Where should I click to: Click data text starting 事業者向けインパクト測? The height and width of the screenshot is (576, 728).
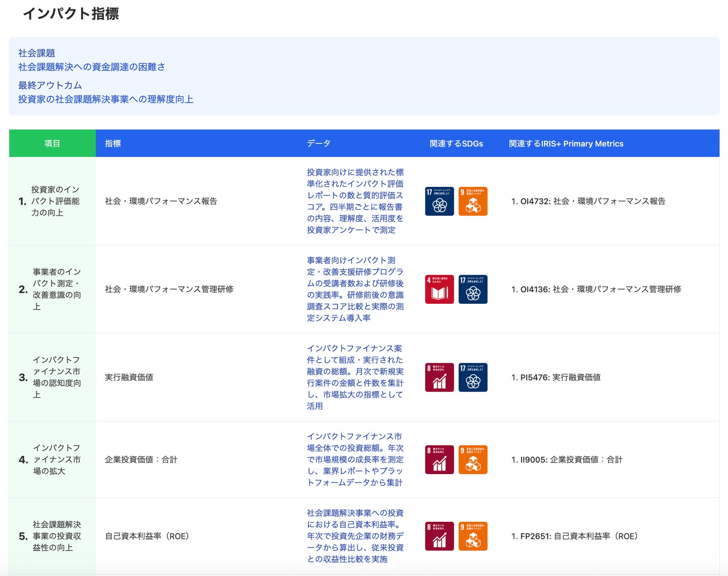pos(355,289)
